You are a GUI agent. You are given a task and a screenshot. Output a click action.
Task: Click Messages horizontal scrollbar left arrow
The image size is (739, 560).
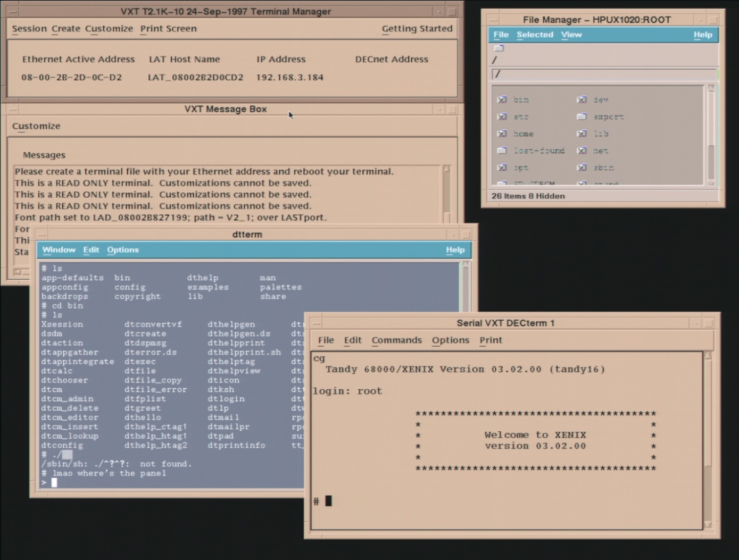pyautogui.click(x=17, y=272)
